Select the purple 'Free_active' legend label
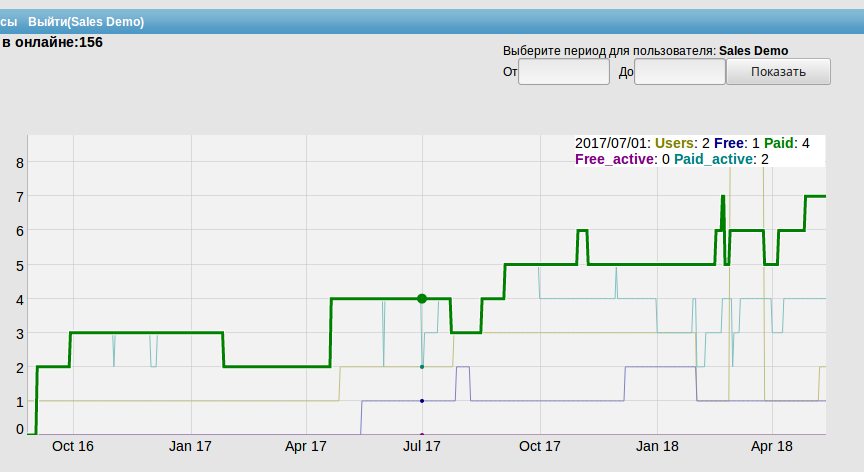Image resolution: width=864 pixels, height=472 pixels. tap(616, 159)
